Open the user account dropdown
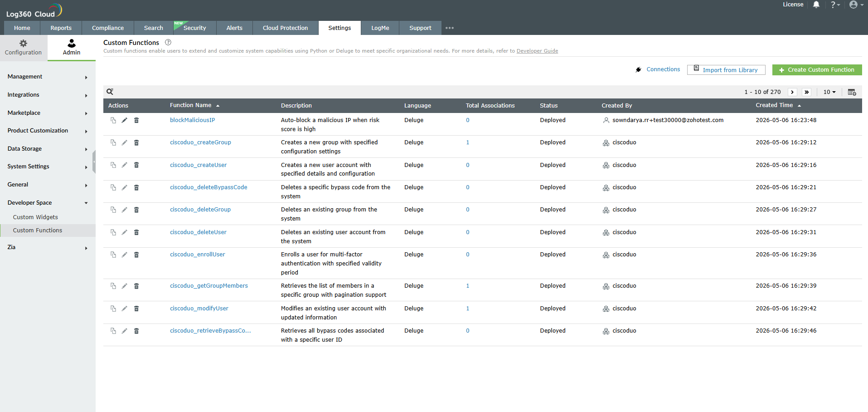 click(856, 5)
